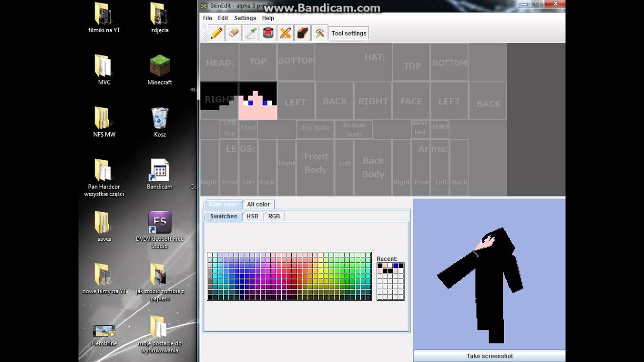644x362 pixels.
Task: Select the Burn tool with flame icon
Action: tap(302, 33)
